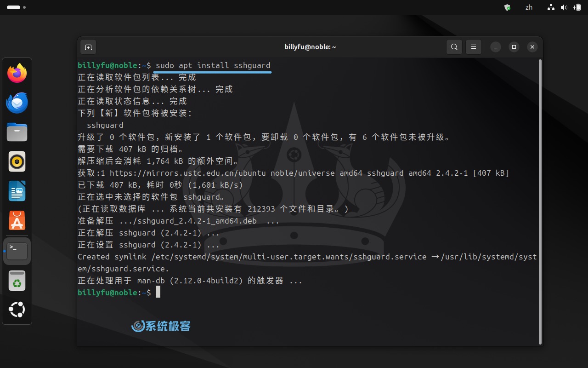The width and height of the screenshot is (588, 368).
Task: Open Activities workspace indicator in top bar
Action: [x=16, y=7]
